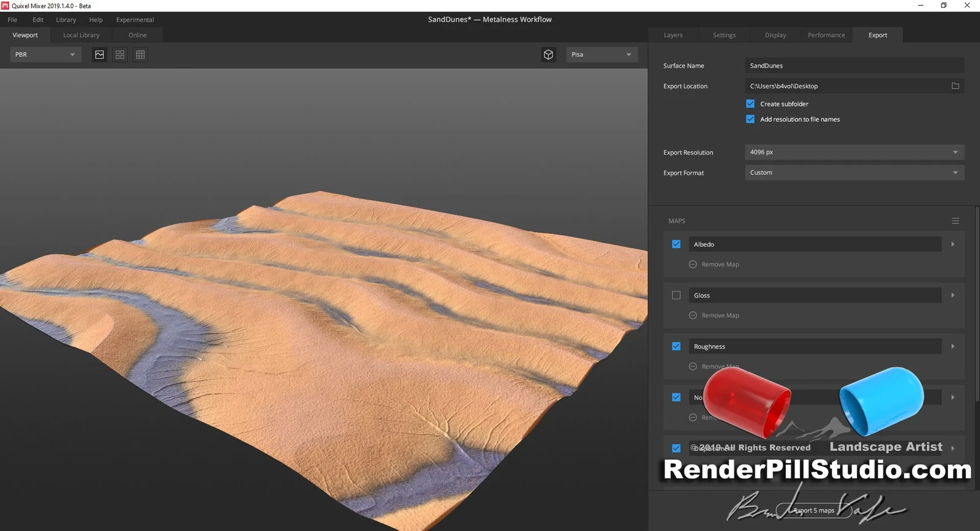The width and height of the screenshot is (980, 531).
Task: Open the Experimental menu
Action: tap(135, 20)
